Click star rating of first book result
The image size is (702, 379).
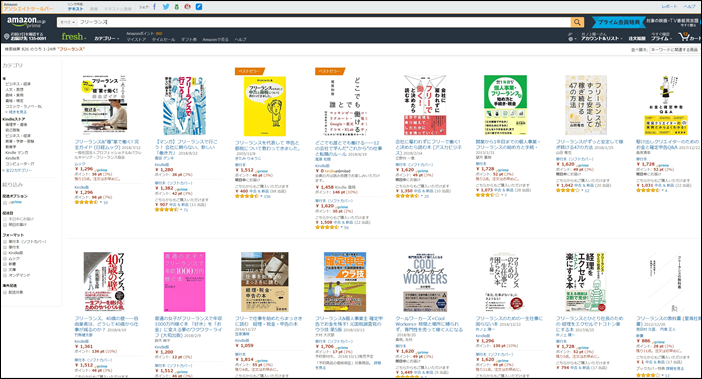[86, 202]
